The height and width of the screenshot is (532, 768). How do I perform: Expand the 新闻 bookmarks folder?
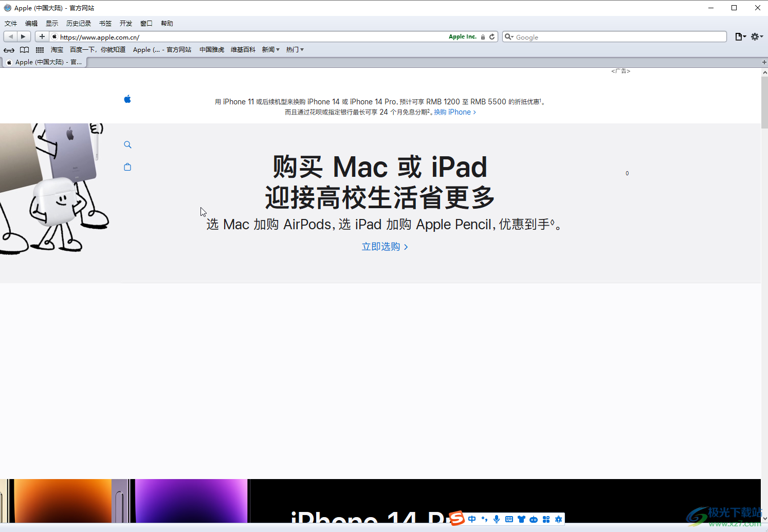click(271, 50)
